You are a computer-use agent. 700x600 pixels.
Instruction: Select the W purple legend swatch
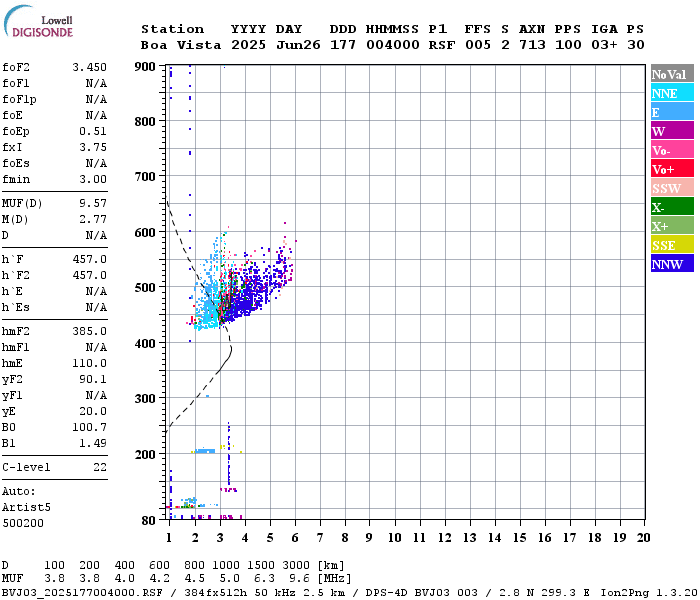pos(672,131)
